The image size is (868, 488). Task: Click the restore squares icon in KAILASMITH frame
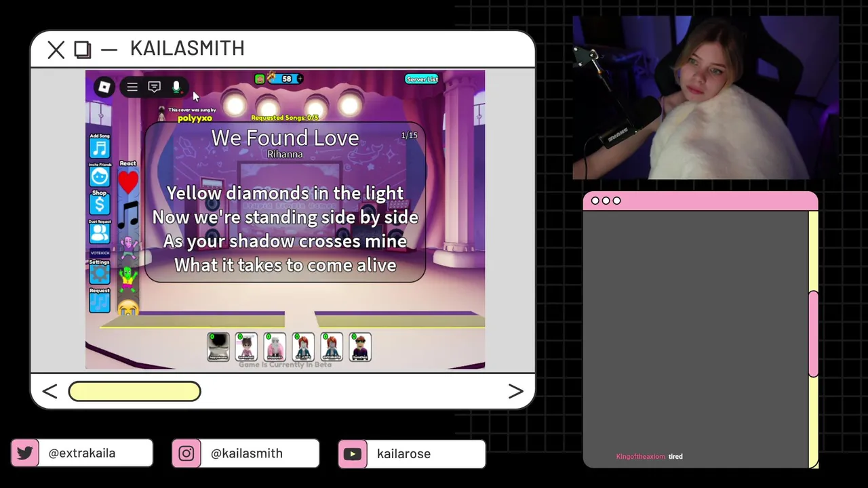[83, 49]
